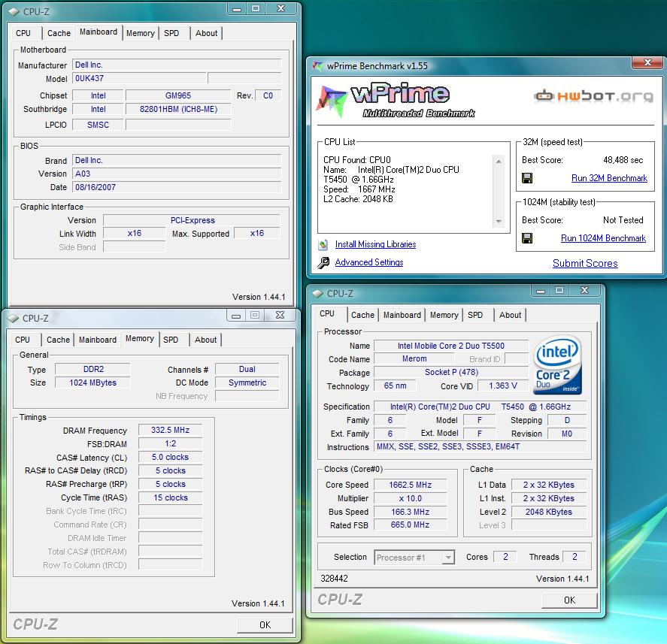Select the active Mainboard tab in top CPU-Z window

(x=99, y=32)
